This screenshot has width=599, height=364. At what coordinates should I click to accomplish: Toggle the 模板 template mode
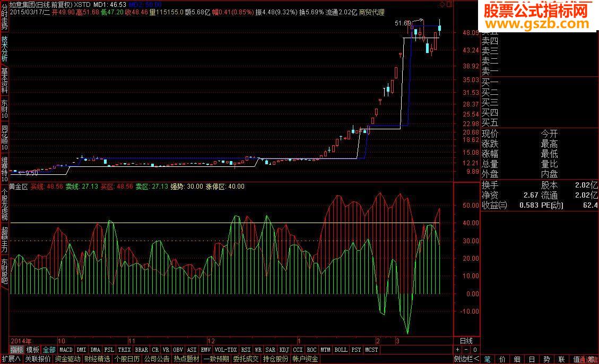coord(33,350)
